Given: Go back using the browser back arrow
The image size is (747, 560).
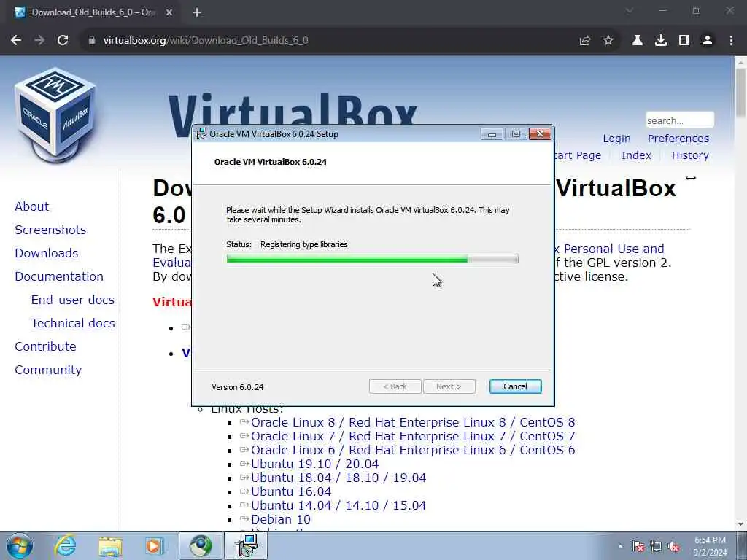Looking at the screenshot, I should (x=16, y=41).
